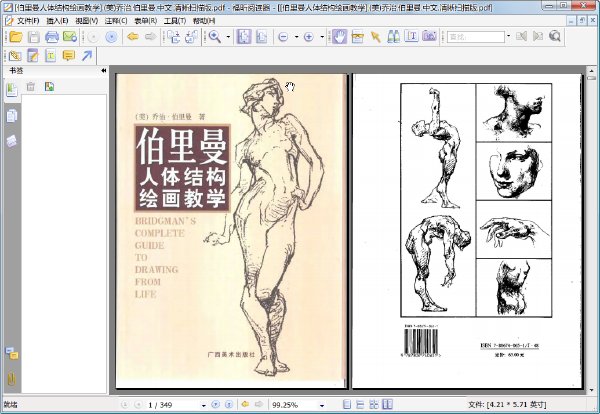Open the zoom out dropdown arrow
This screenshot has height=414, width=600.
[x=297, y=37]
